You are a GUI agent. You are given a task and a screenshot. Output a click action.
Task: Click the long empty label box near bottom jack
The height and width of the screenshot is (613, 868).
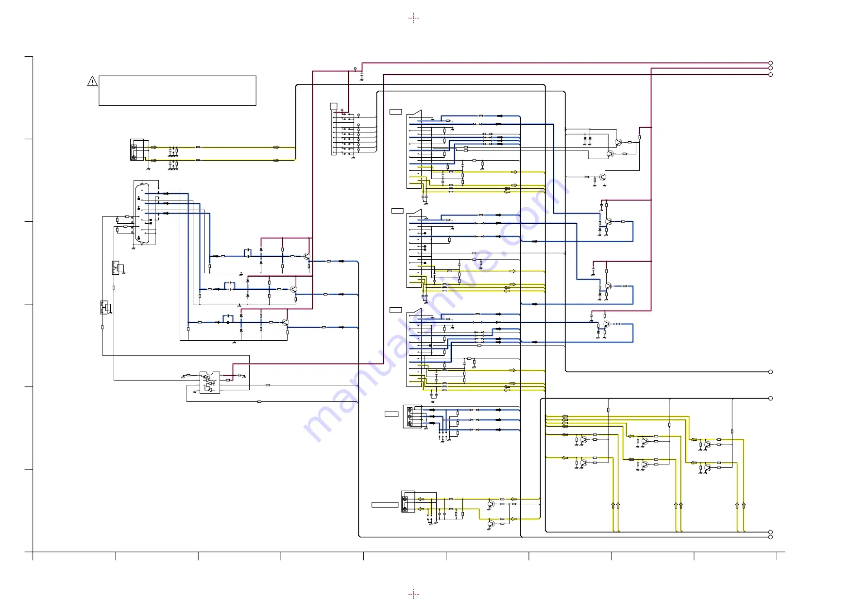click(385, 505)
